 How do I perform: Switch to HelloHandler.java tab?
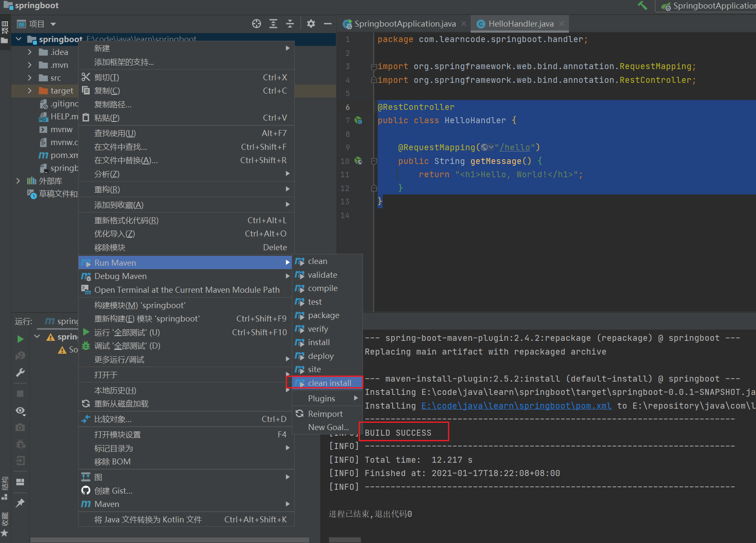[x=520, y=24]
